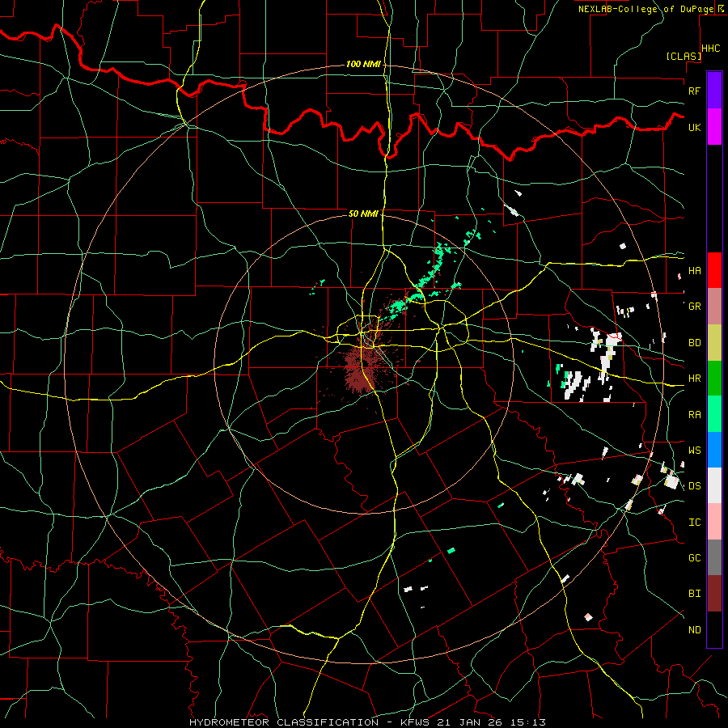Click the [CLAS] units label
This screenshot has width=728, height=728.
click(684, 56)
